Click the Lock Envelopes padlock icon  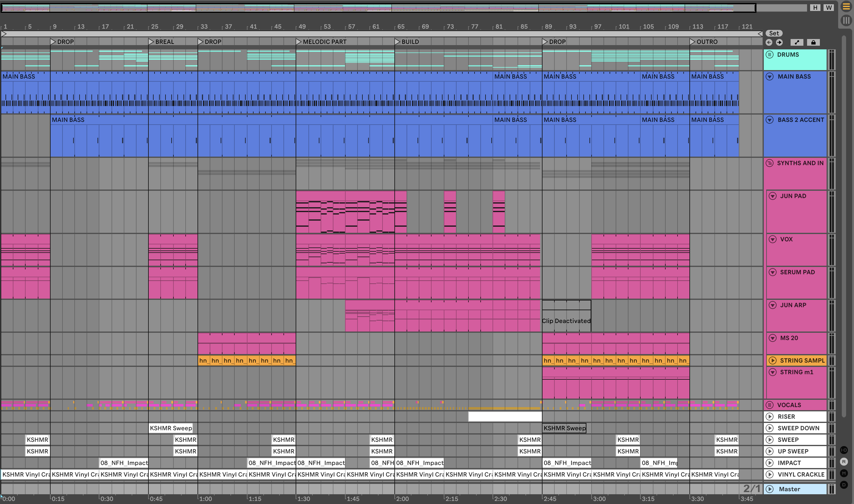[813, 42]
